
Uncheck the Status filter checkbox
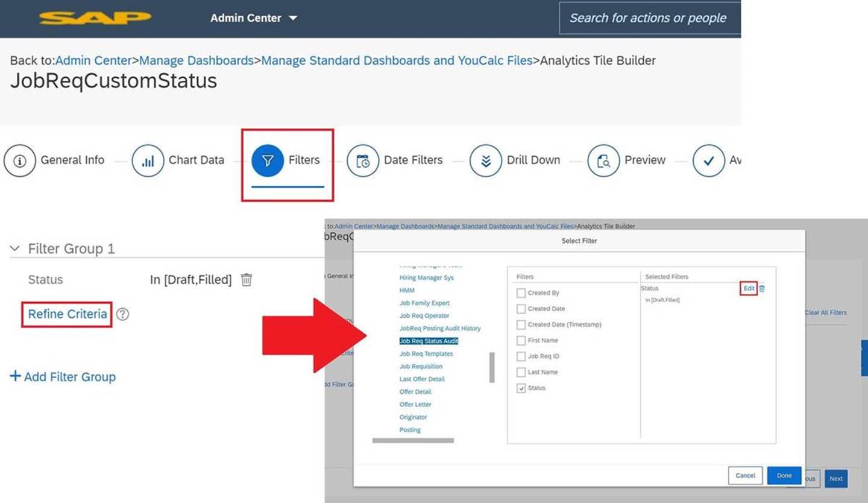(521, 388)
